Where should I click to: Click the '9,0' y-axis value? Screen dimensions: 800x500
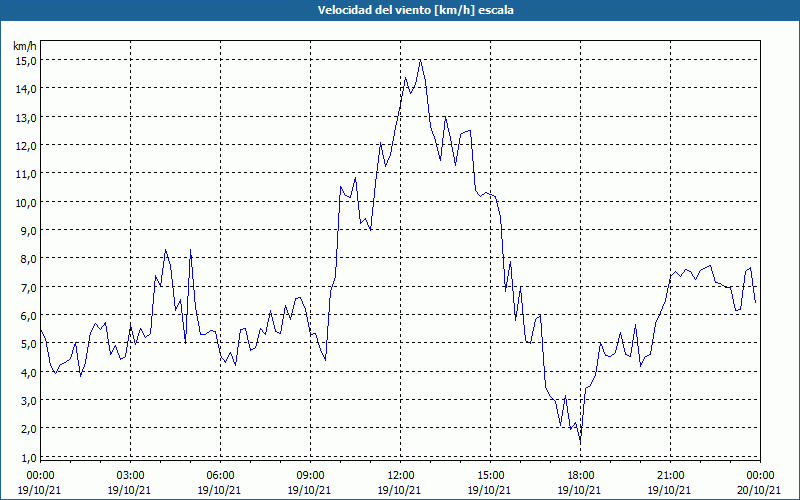(29, 231)
